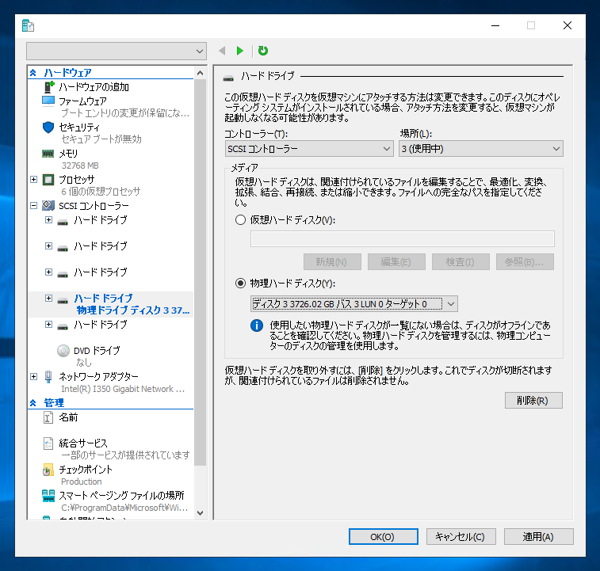The height and width of the screenshot is (571, 600).
Task: Open the physical disk selection dropdown
Action: [x=354, y=304]
